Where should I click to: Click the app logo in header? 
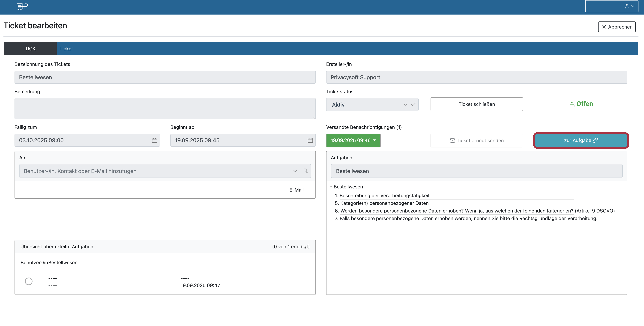pos(22,7)
